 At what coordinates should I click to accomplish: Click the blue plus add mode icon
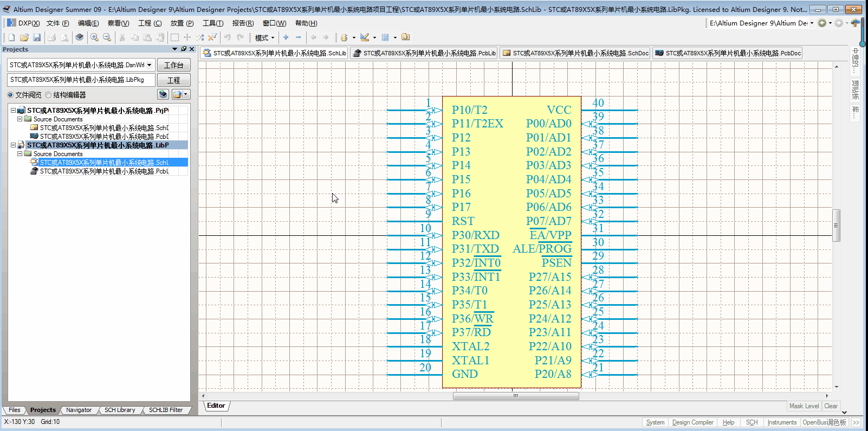coord(286,37)
